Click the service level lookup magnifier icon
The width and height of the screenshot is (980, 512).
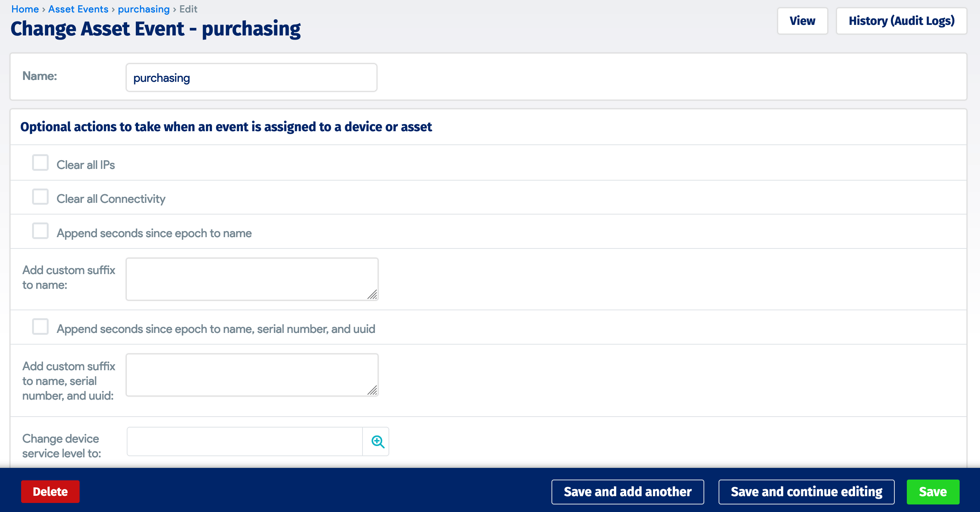pos(377,441)
